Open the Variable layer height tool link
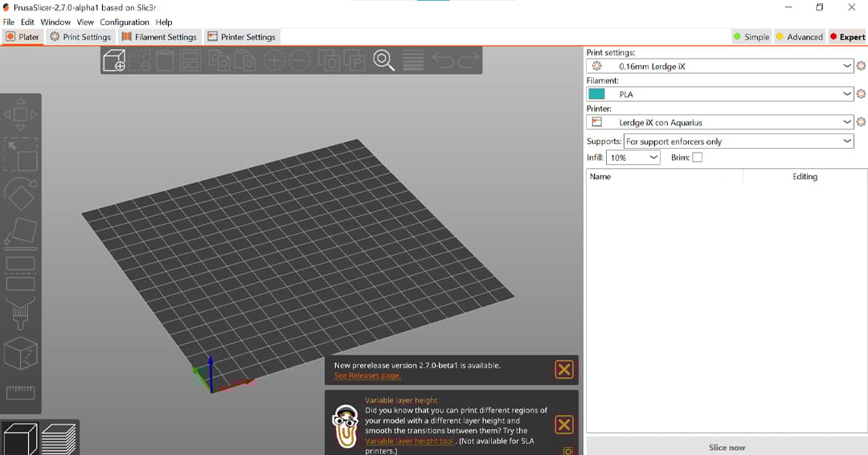 click(409, 441)
